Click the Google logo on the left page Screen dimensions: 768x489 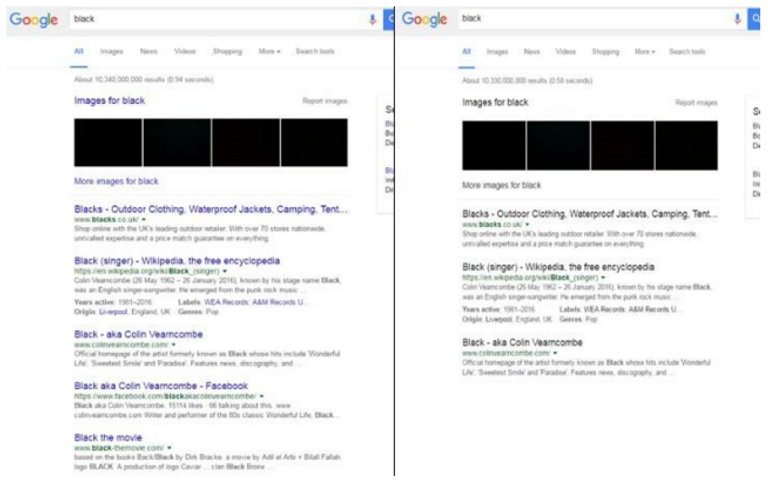tap(34, 20)
